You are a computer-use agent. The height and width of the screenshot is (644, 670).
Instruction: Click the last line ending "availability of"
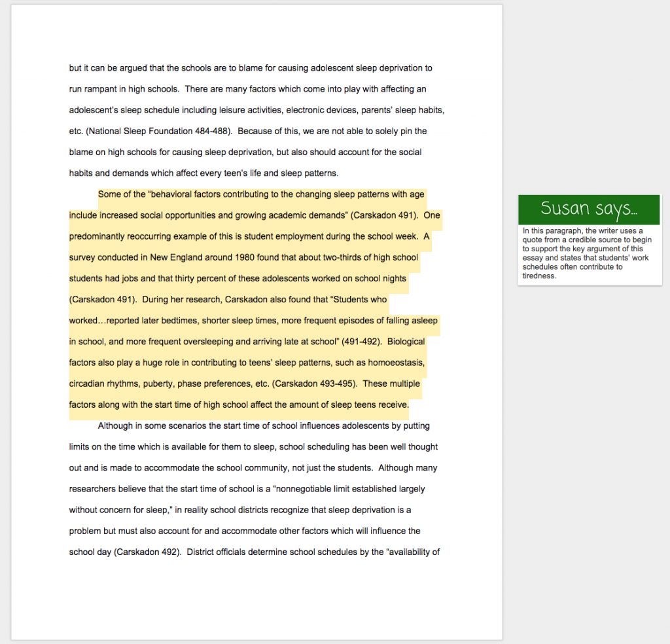coord(255,552)
